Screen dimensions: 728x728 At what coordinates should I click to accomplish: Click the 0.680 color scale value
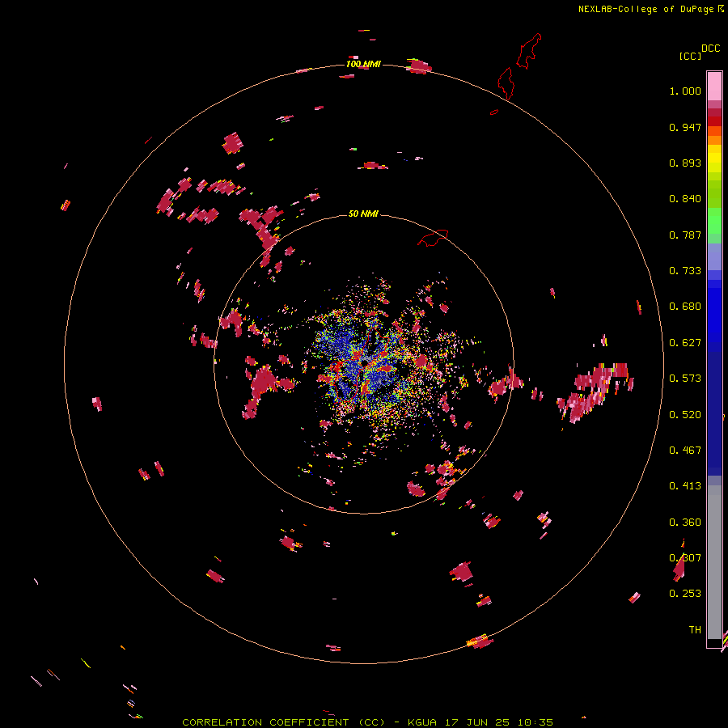(685, 307)
